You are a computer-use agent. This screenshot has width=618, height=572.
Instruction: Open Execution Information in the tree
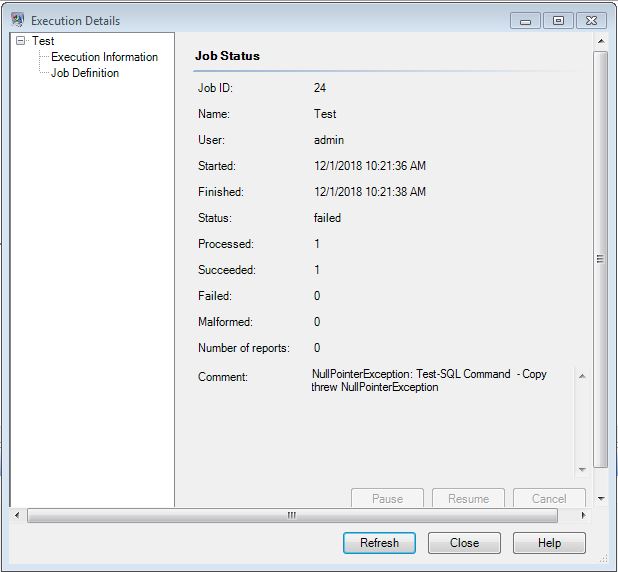point(104,57)
